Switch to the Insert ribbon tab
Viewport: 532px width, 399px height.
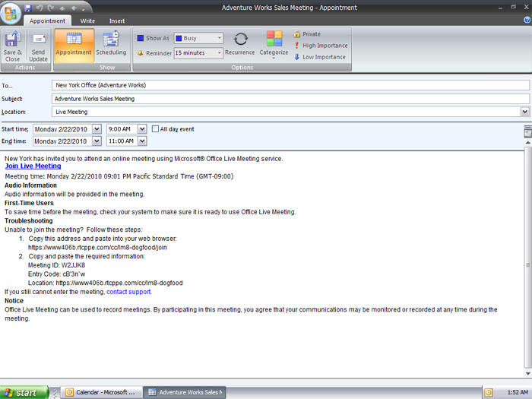point(117,21)
